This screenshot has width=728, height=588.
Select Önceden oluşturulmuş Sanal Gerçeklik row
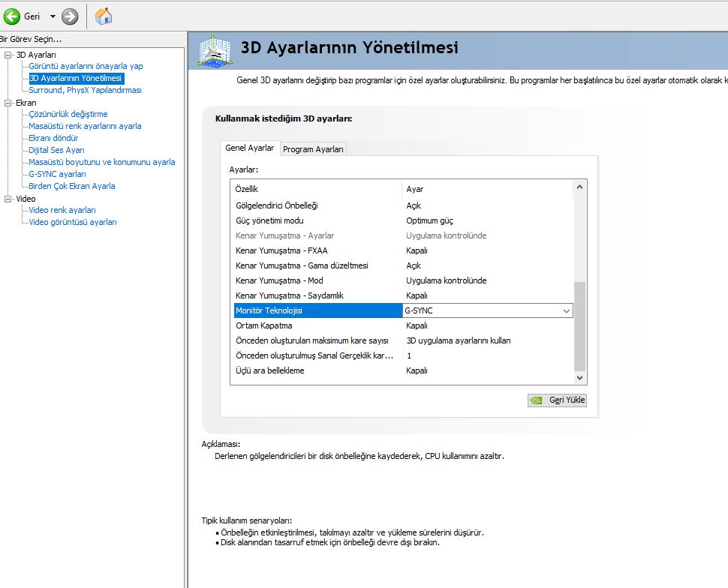(x=402, y=355)
